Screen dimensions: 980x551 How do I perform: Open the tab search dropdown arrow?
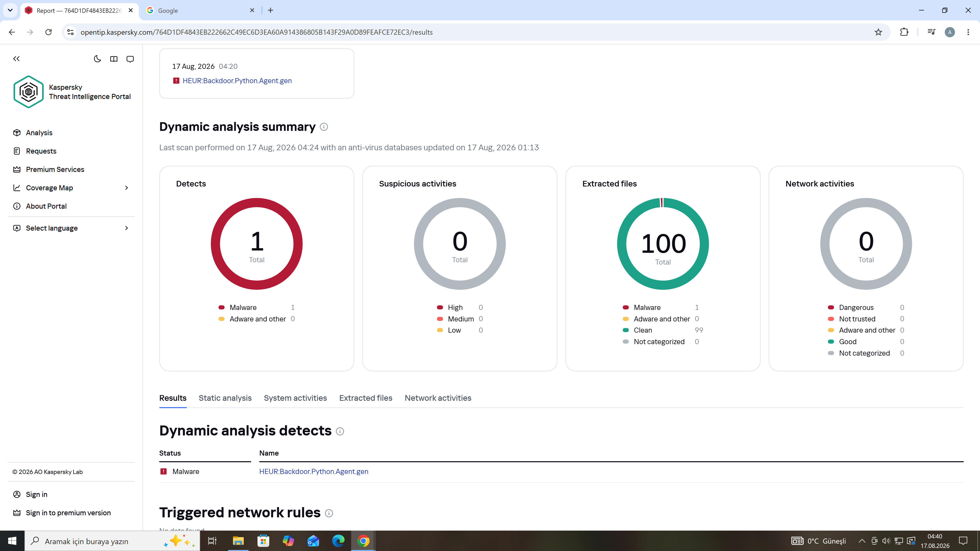pyautogui.click(x=10, y=10)
